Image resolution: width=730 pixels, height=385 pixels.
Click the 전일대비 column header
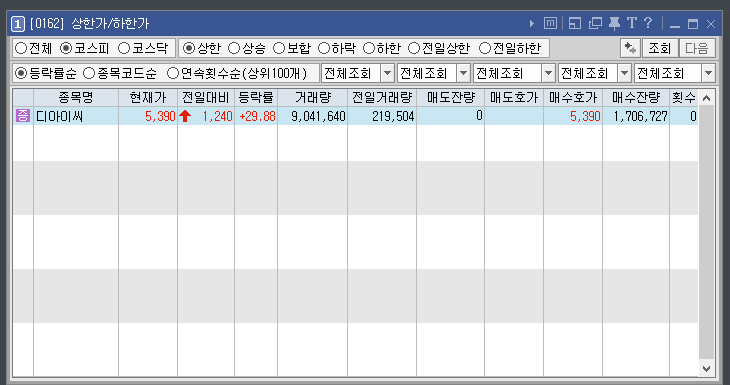click(206, 98)
